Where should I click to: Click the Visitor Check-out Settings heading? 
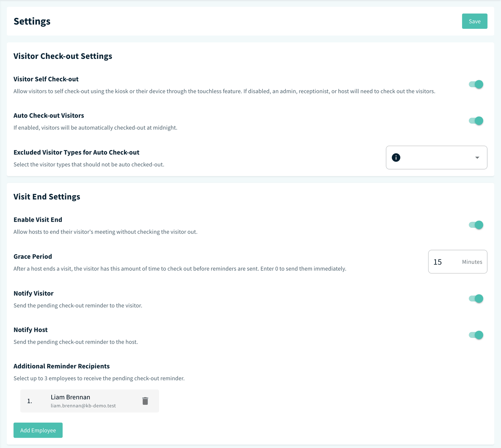pos(63,56)
